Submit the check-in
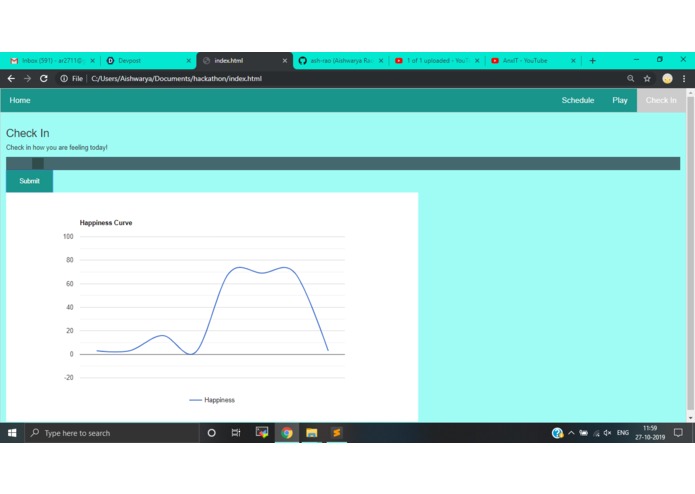 pos(29,181)
